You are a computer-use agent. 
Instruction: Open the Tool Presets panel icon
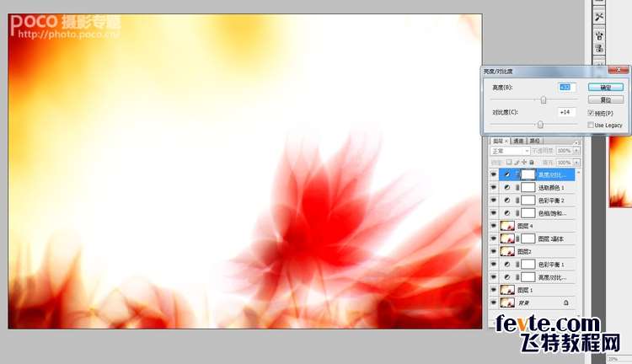coord(599,17)
